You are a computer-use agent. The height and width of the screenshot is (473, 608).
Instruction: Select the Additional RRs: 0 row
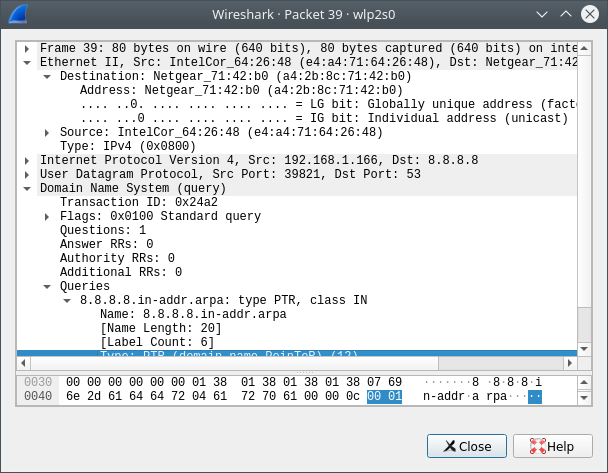tap(297, 272)
